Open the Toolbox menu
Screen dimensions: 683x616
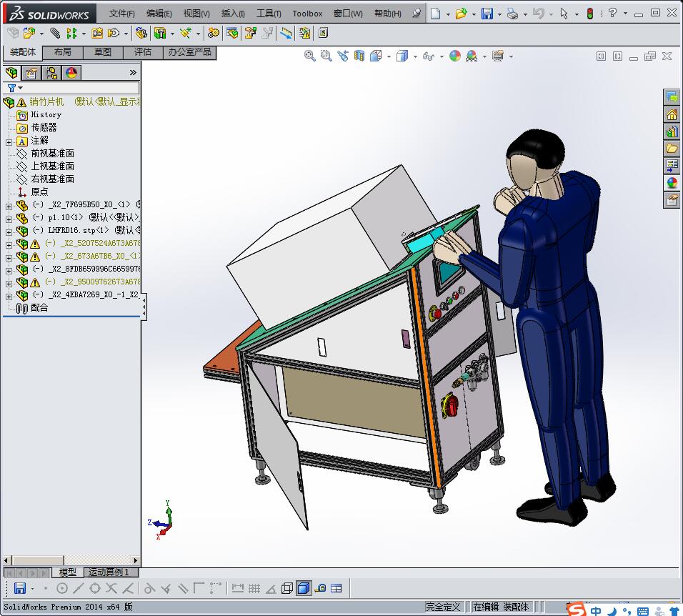[x=307, y=14]
